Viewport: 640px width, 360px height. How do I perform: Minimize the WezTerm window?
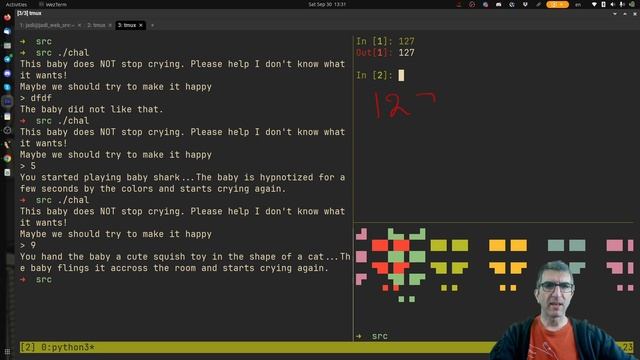click(x=615, y=13)
